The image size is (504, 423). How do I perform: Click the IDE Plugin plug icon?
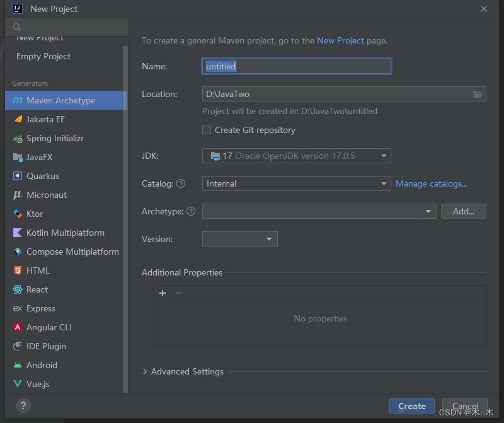[x=18, y=346]
